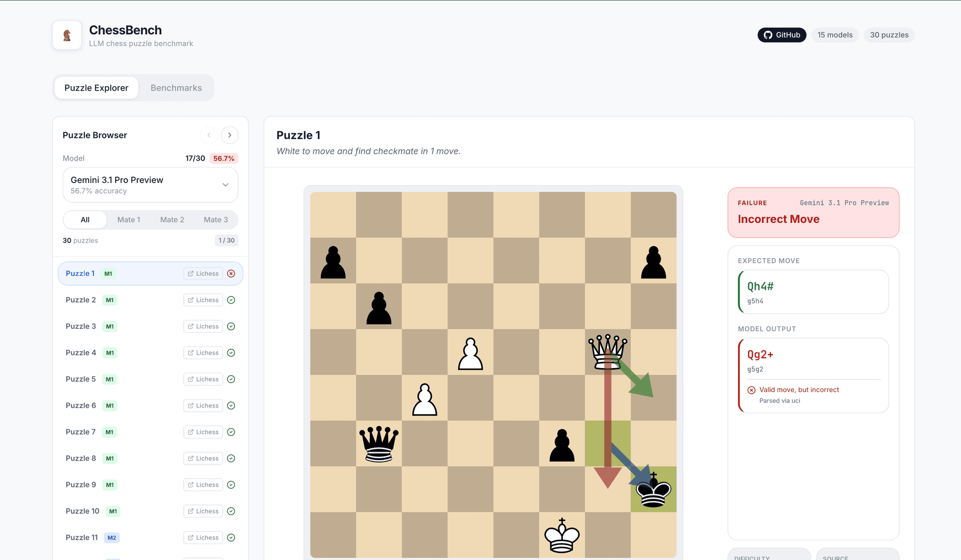
Task: Click the Qh4# expected move card
Action: coord(813,291)
